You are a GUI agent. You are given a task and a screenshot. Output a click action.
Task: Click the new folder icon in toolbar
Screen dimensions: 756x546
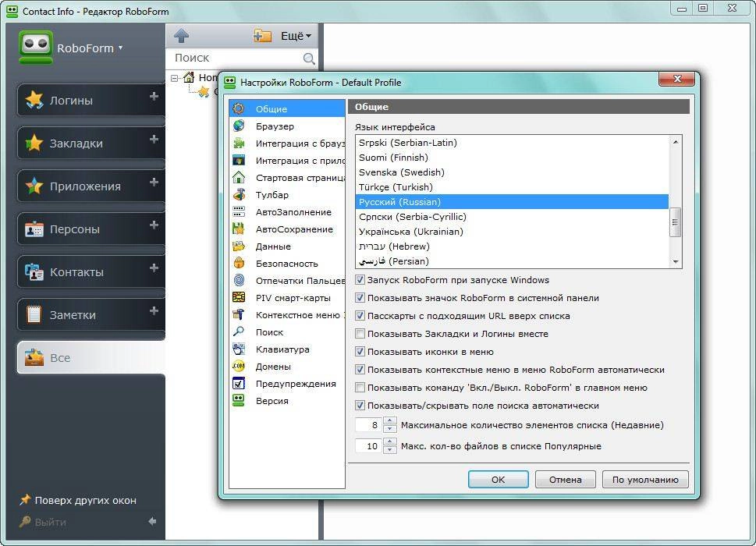click(x=262, y=36)
